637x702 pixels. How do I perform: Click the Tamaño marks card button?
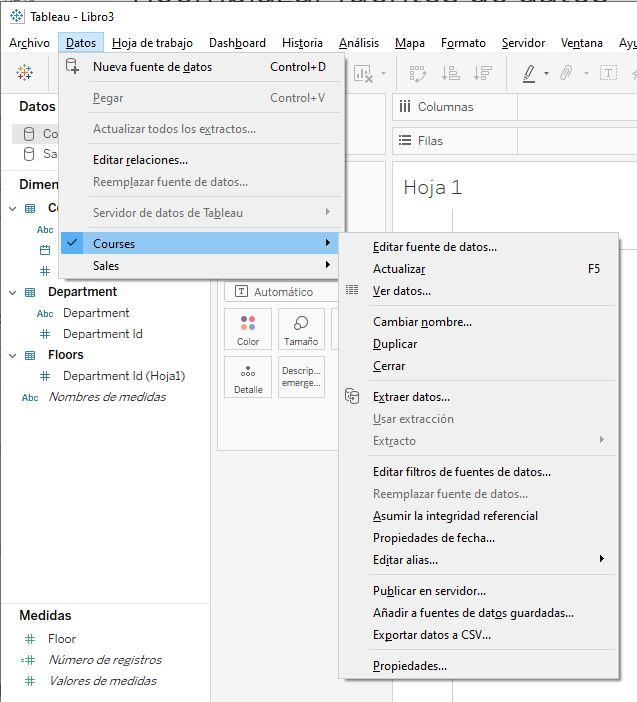[x=301, y=329]
